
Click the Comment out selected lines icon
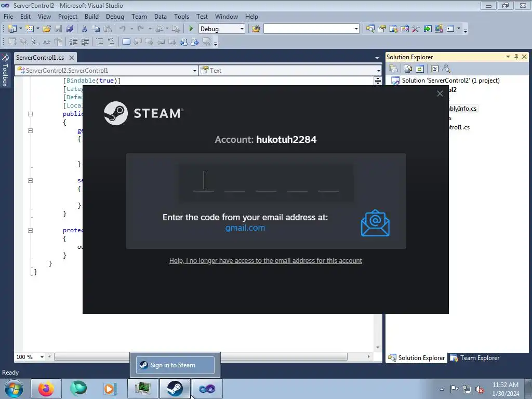(x=99, y=42)
